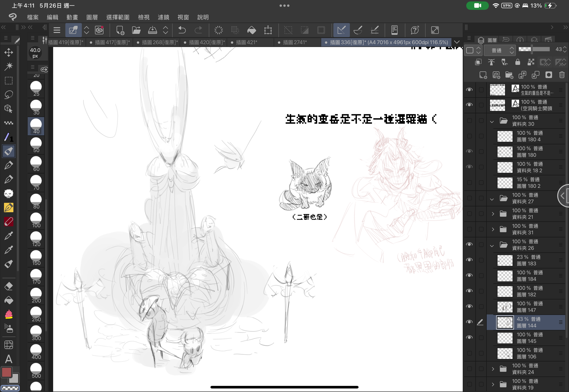Choose the 25 brush size preset
Image resolution: width=569 pixels, height=392 pixels.
coord(36,89)
